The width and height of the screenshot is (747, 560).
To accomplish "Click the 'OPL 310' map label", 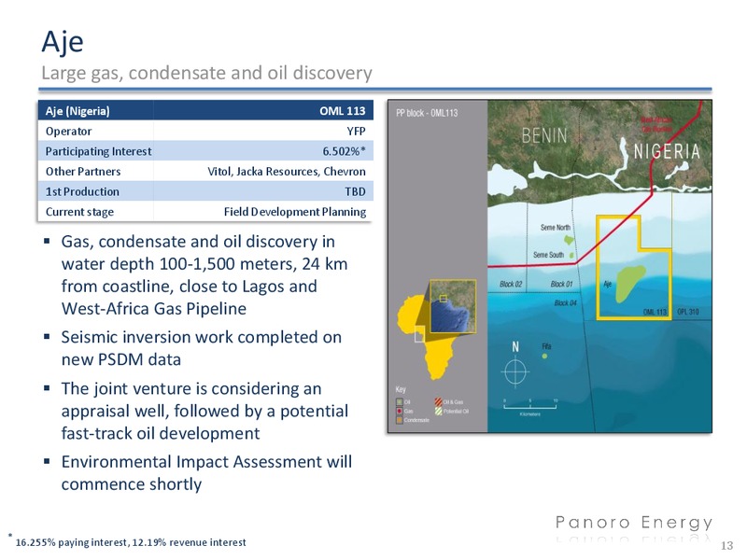I will pos(688,312).
